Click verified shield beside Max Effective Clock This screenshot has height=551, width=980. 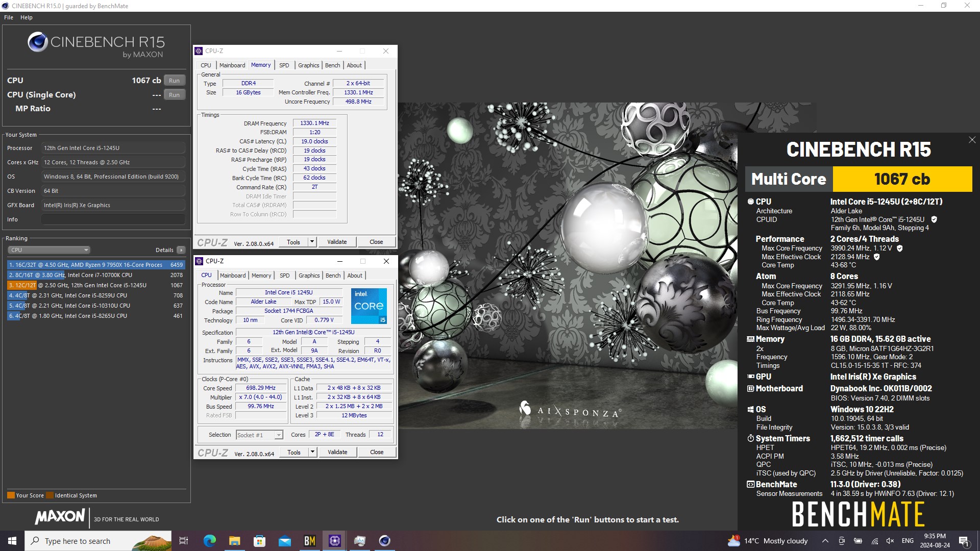(x=877, y=257)
